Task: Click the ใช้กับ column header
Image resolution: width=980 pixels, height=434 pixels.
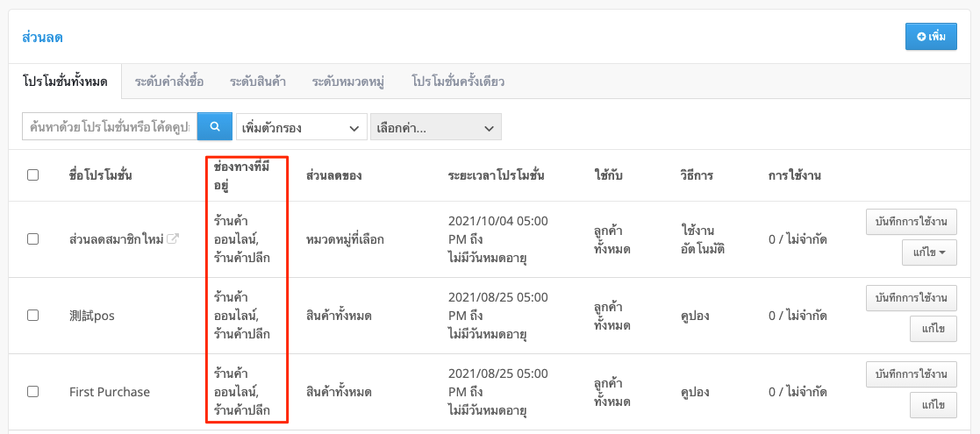Action: 607,175
